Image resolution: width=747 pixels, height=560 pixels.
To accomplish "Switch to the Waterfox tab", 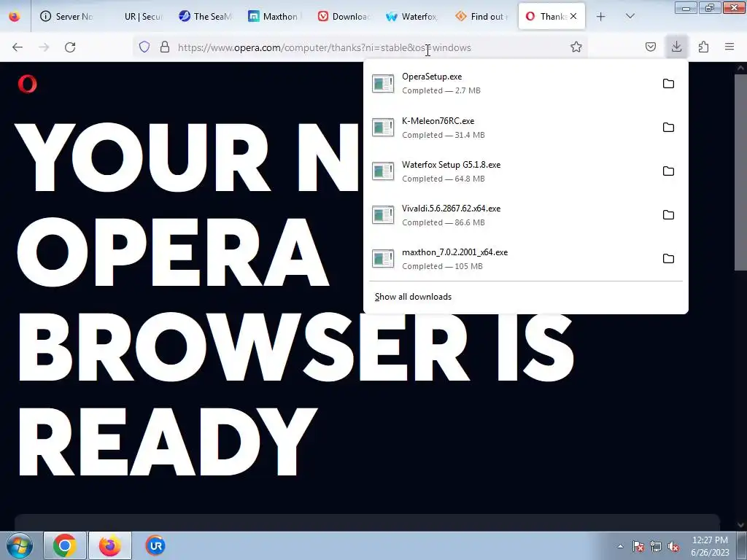I will coord(414,16).
